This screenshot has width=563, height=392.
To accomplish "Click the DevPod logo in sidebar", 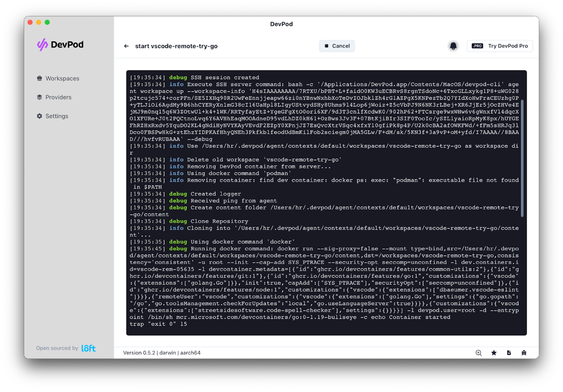I will click(60, 45).
